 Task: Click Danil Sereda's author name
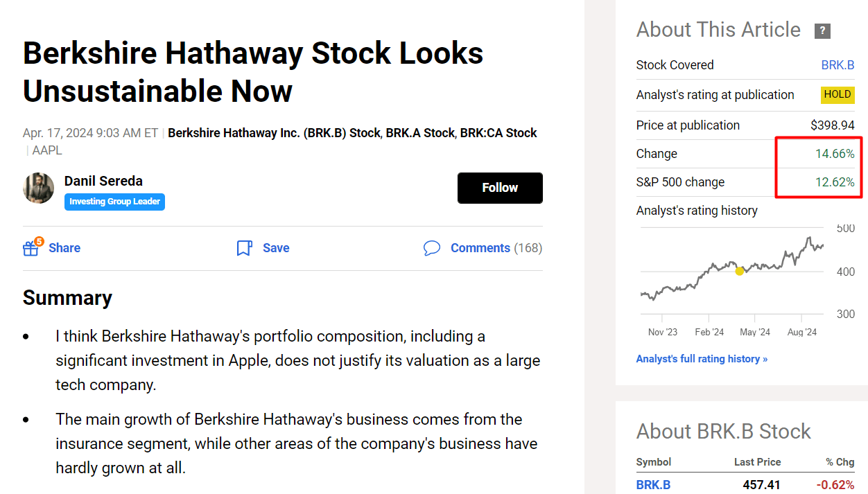[103, 180]
